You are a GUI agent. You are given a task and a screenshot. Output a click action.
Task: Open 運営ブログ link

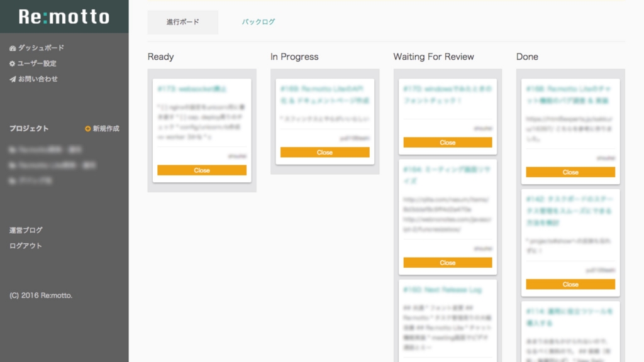pos(26,230)
